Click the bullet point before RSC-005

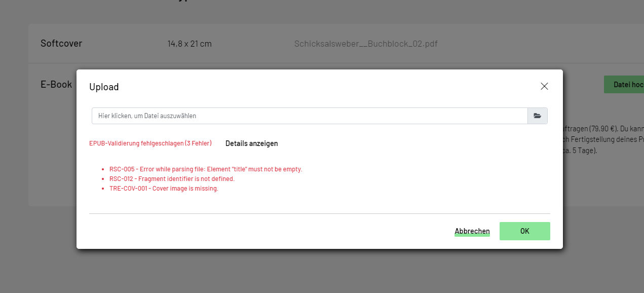[x=103, y=169]
